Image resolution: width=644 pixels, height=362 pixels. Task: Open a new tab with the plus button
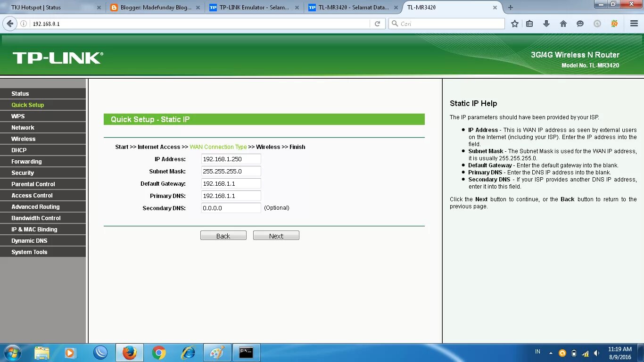click(511, 8)
